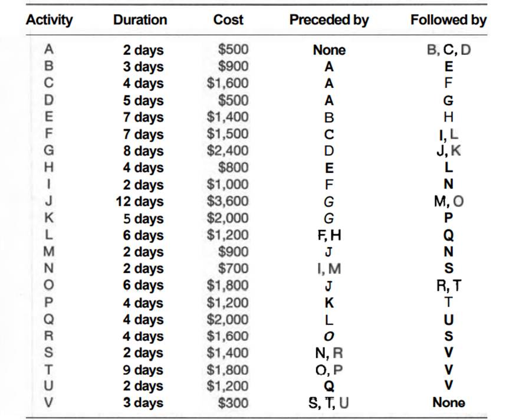Select "None" in the Preceded by column
This screenshot has height=420, width=532.
point(329,50)
